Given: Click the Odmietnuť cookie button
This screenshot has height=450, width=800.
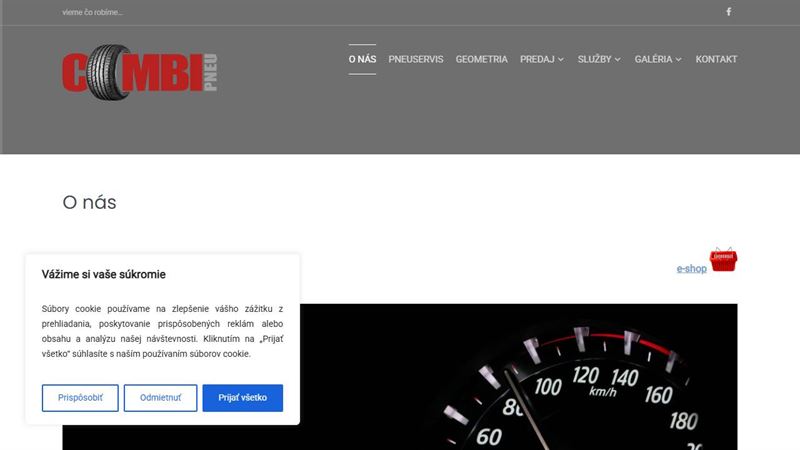Looking at the screenshot, I should [x=160, y=398].
